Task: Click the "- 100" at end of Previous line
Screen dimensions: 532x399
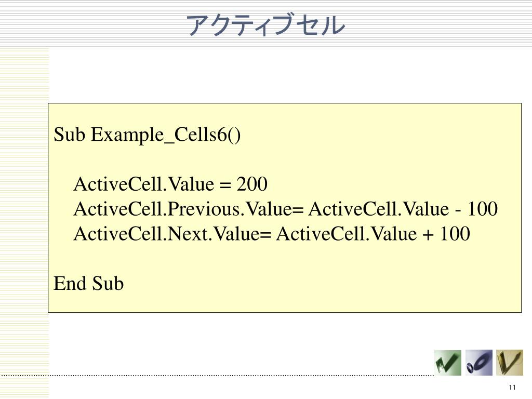Action: [x=476, y=209]
